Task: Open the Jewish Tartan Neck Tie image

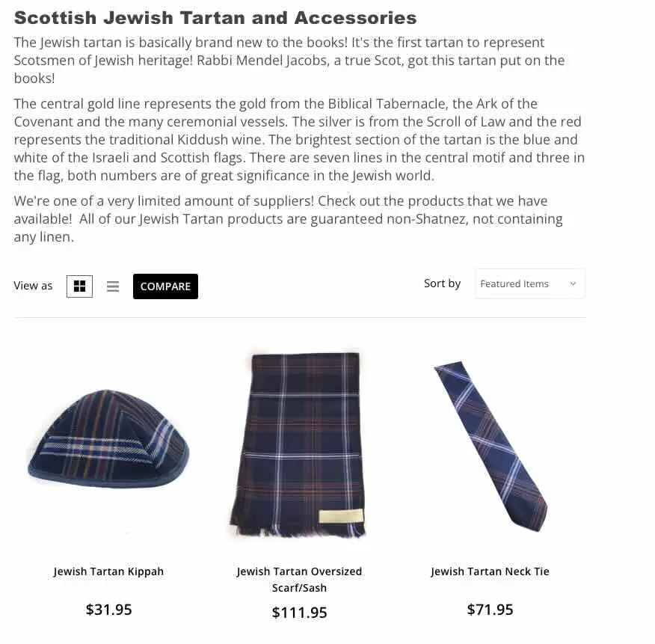Action: click(491, 446)
